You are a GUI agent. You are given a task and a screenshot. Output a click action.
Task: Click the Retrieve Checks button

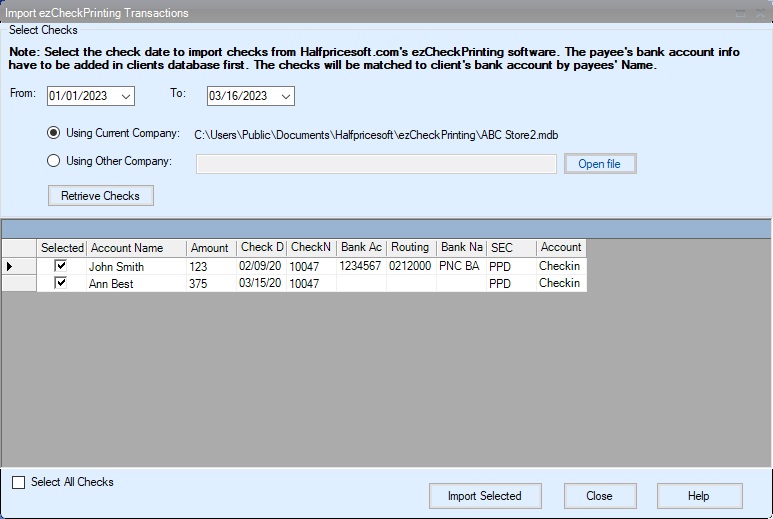coord(101,195)
